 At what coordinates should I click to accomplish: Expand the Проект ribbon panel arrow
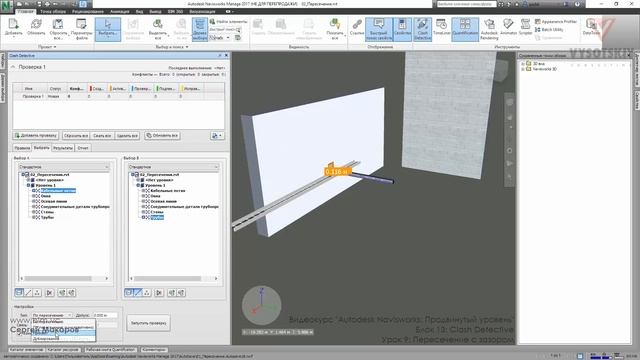pyautogui.click(x=55, y=47)
